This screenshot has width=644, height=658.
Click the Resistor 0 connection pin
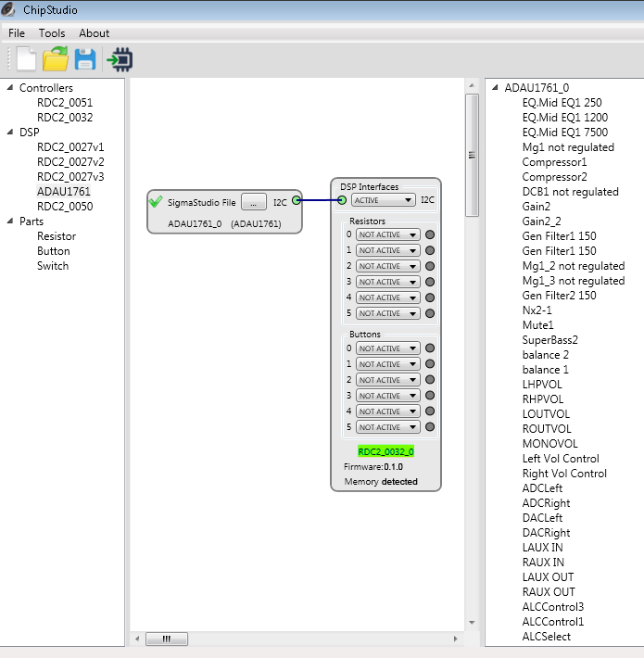tap(430, 234)
